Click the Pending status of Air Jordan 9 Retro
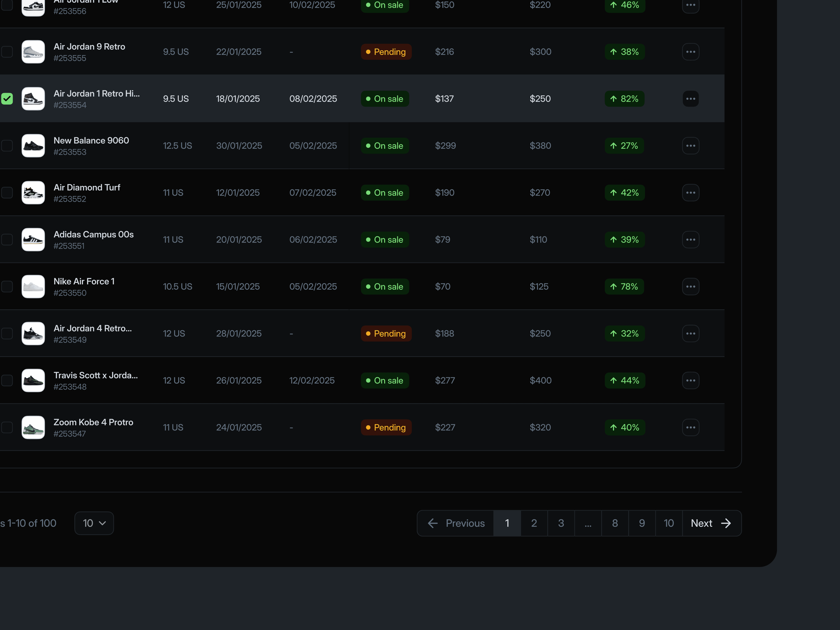The height and width of the screenshot is (630, 840). 386,52
